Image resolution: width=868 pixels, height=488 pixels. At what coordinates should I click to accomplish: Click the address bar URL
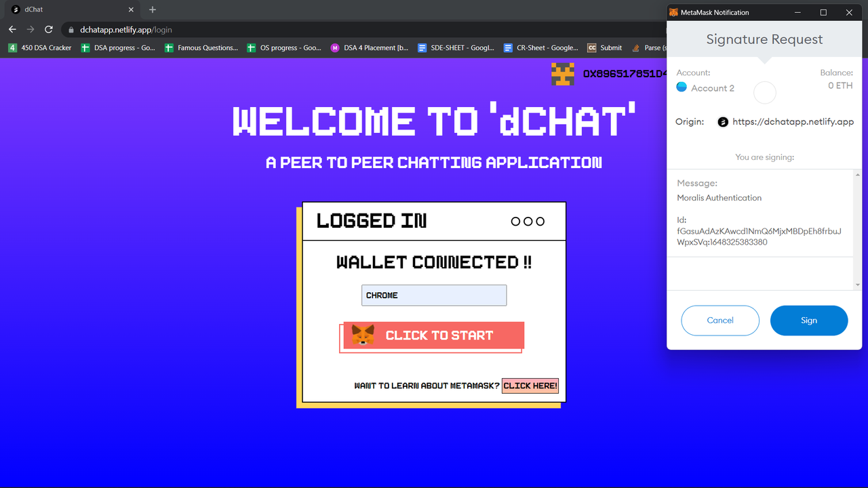point(125,30)
